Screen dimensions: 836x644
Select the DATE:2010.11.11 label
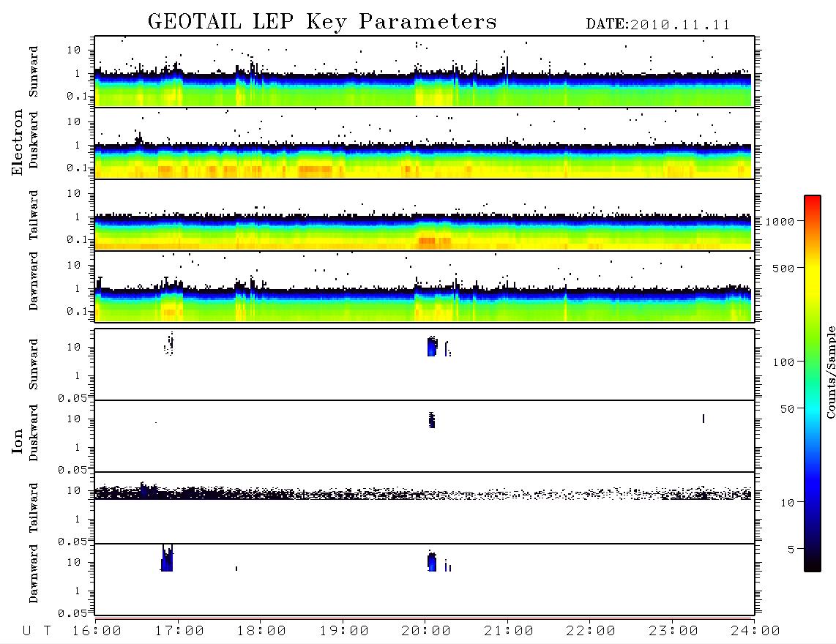tap(658, 25)
